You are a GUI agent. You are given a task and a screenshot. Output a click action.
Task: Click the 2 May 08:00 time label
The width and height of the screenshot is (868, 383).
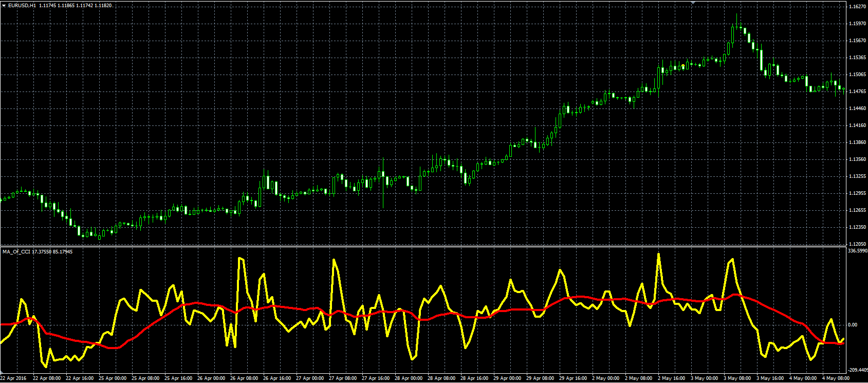(638, 378)
